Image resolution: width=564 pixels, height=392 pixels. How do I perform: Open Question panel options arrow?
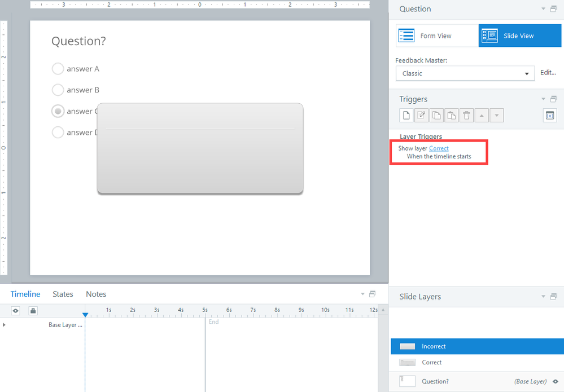(543, 8)
